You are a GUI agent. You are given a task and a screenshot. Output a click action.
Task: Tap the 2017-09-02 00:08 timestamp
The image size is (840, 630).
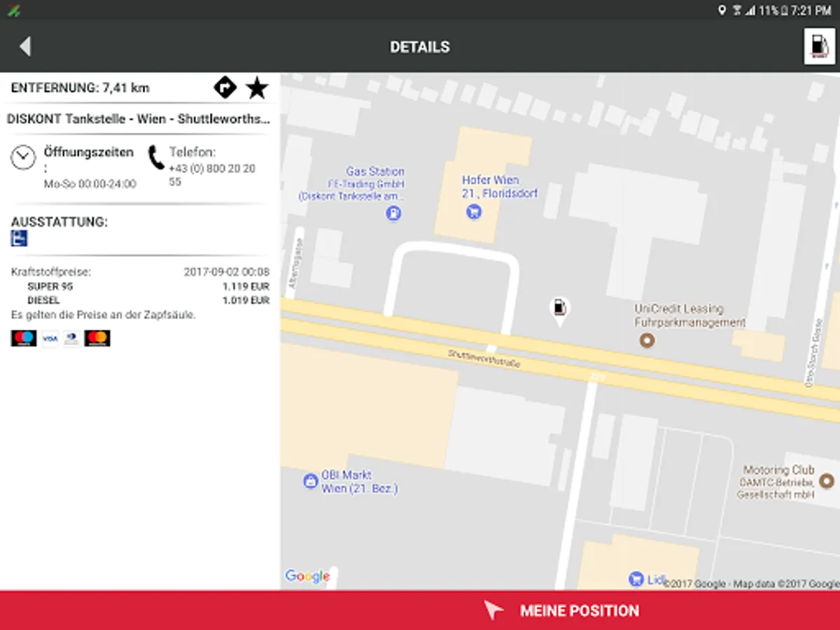226,272
